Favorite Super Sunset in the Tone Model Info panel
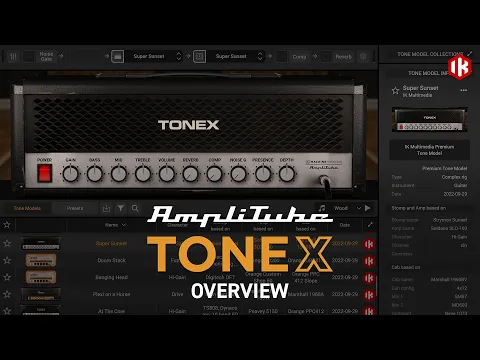The width and height of the screenshot is (480, 360). tap(395, 91)
